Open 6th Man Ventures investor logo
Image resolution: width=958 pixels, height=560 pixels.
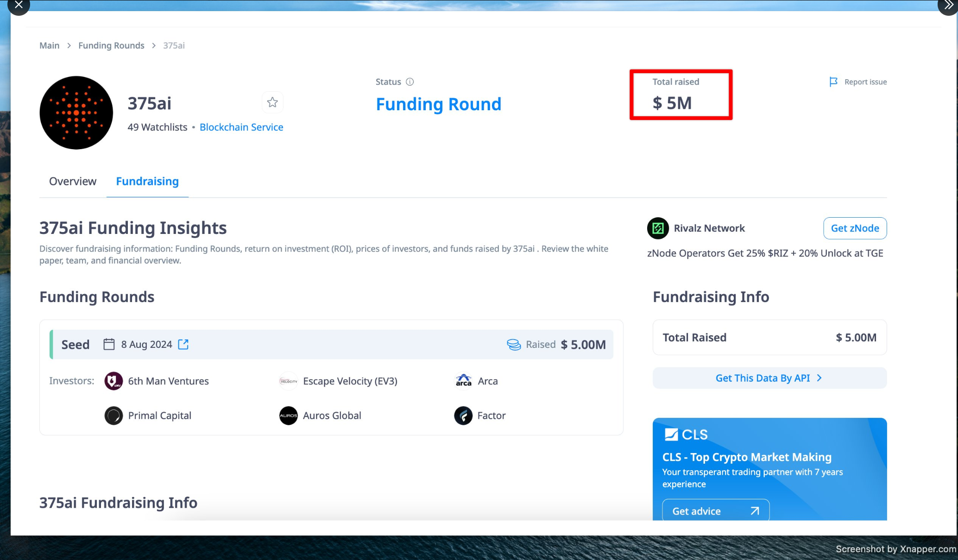pyautogui.click(x=113, y=381)
